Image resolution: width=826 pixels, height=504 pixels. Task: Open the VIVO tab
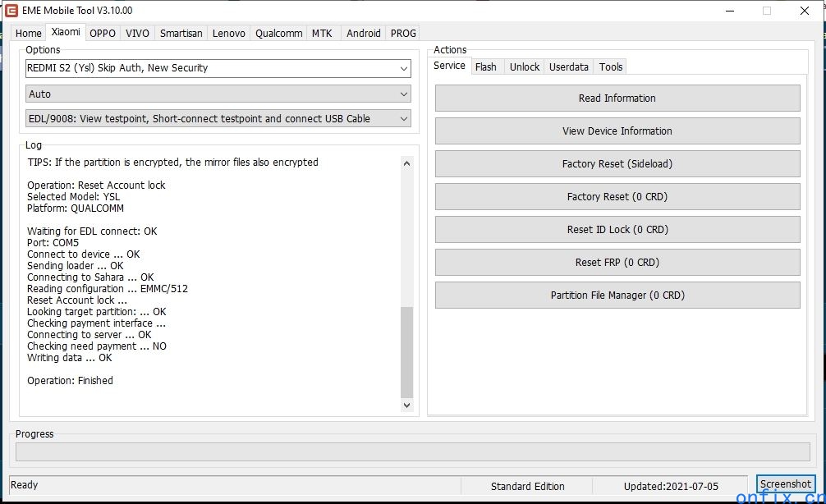click(x=137, y=33)
